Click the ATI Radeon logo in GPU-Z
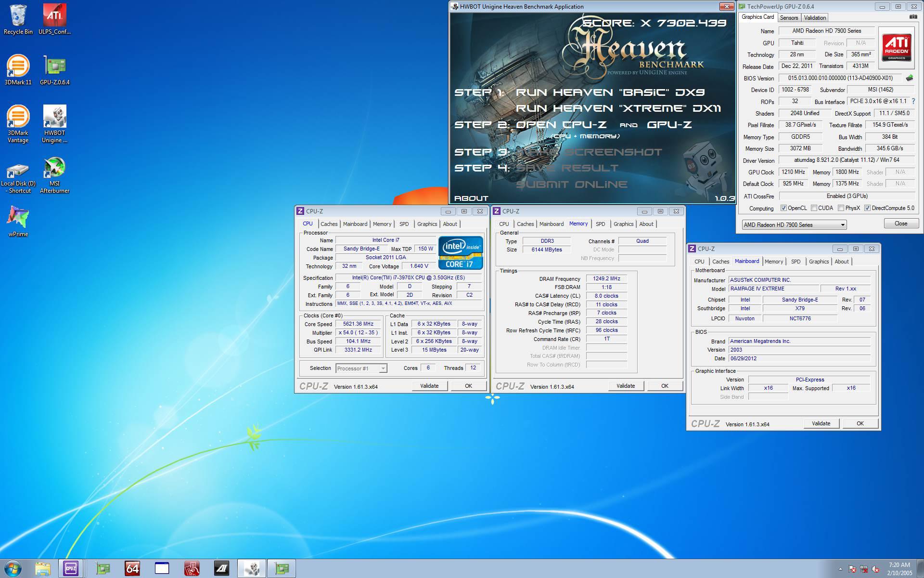The width and height of the screenshot is (924, 578). pyautogui.click(x=897, y=47)
